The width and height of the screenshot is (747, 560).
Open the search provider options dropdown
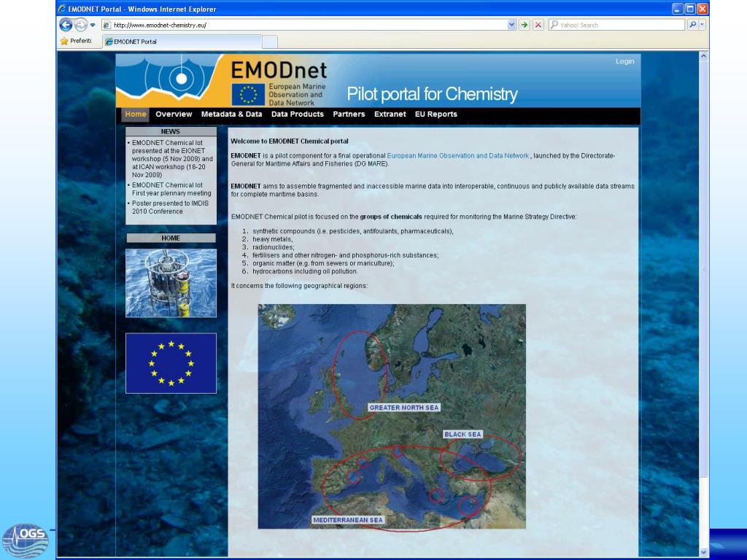point(702,25)
